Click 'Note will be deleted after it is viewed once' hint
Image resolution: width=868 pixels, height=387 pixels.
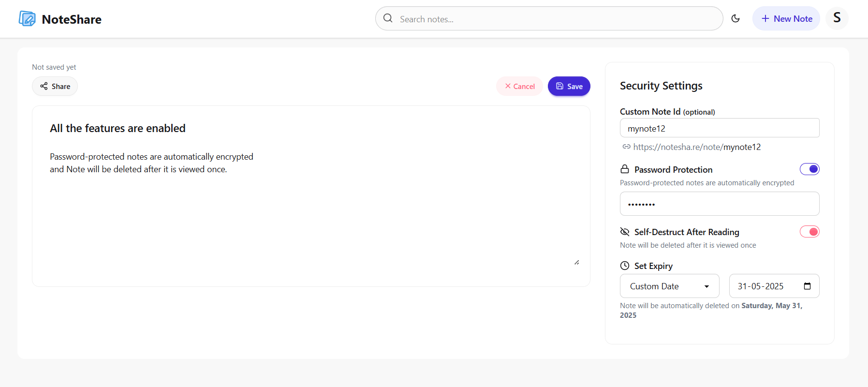[688, 245]
